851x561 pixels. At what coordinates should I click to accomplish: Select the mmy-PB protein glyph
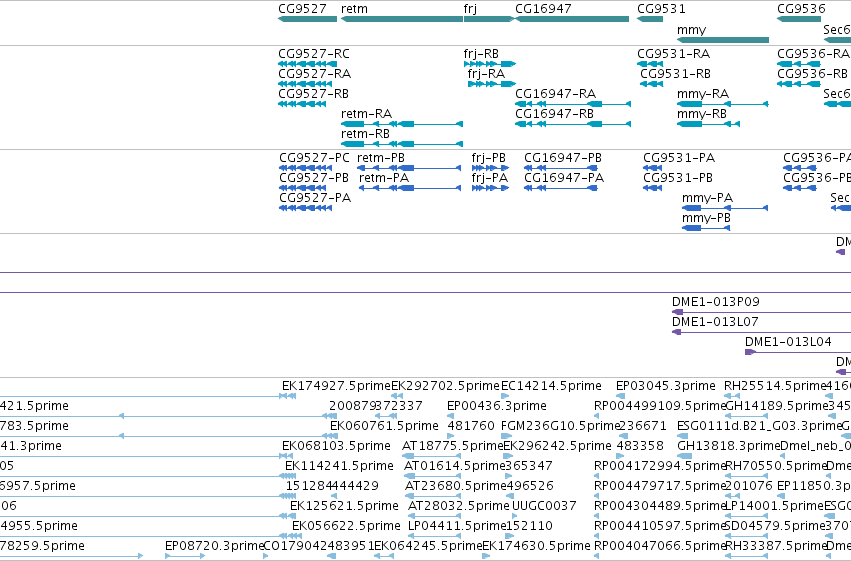[706, 228]
